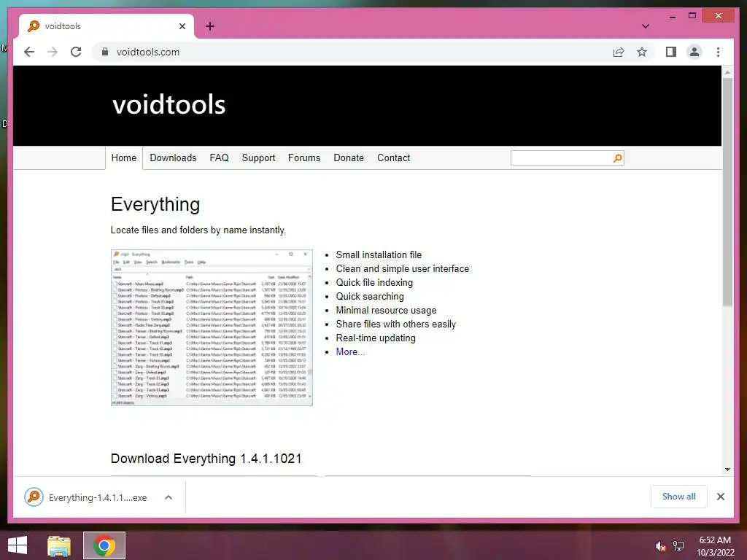Click the address bar URL
747x560 pixels.
[147, 52]
